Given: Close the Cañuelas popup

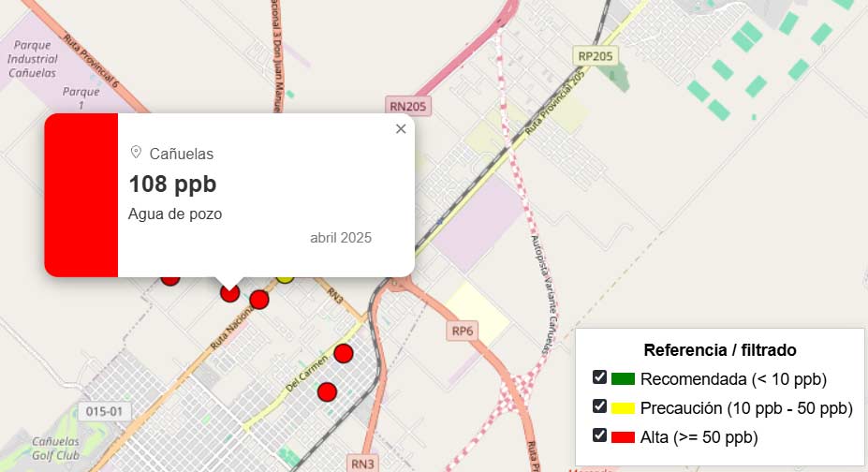Looking at the screenshot, I should [401, 129].
